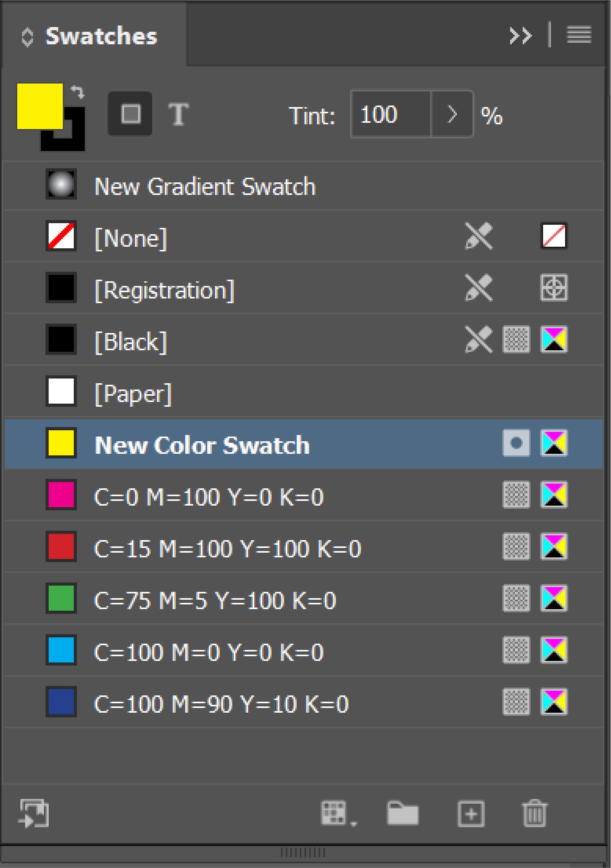
Task: Switch to the Swatches tab
Action: click(101, 36)
